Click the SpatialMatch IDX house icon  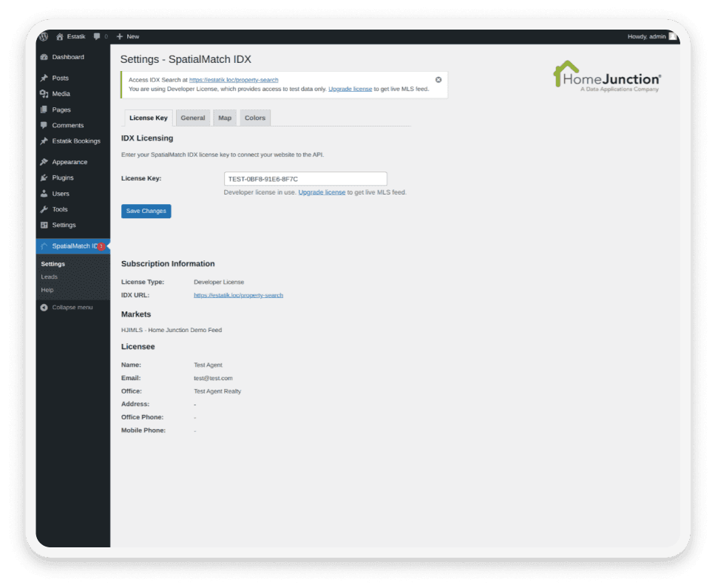tap(44, 246)
